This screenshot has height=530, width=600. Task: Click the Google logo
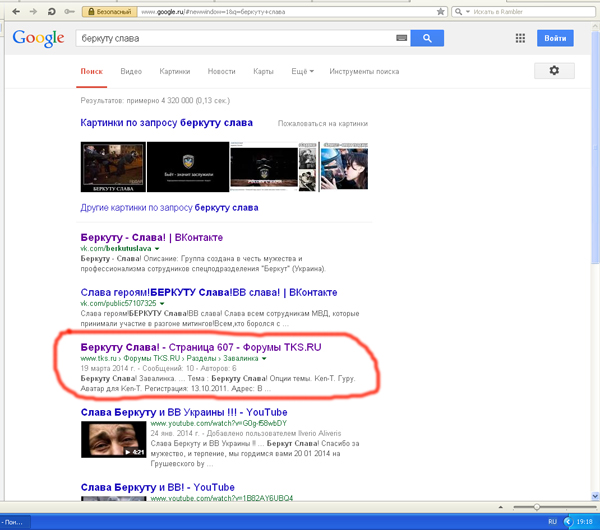38,38
